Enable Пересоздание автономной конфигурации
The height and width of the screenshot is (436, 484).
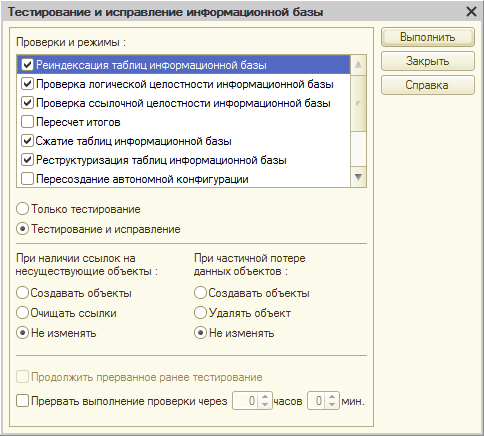[27, 179]
